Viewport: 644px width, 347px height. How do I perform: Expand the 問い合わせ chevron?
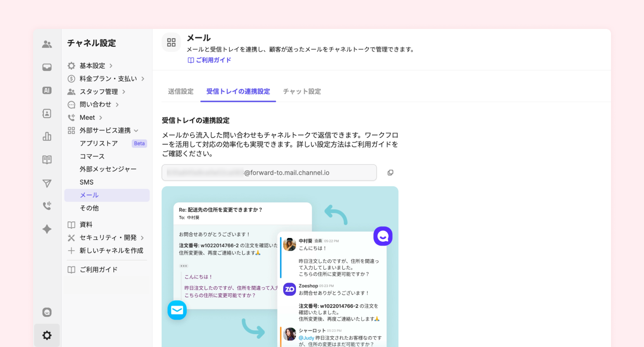click(x=117, y=105)
